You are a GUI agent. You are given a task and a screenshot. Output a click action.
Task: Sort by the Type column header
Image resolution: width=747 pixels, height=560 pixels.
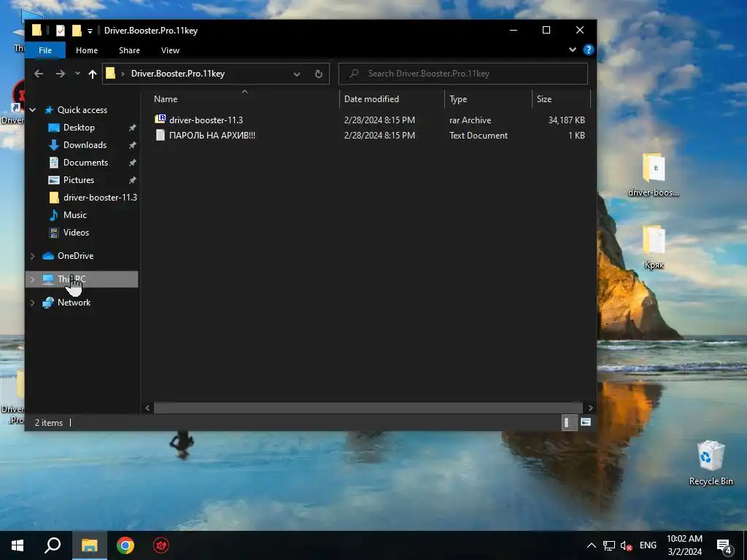(x=458, y=99)
